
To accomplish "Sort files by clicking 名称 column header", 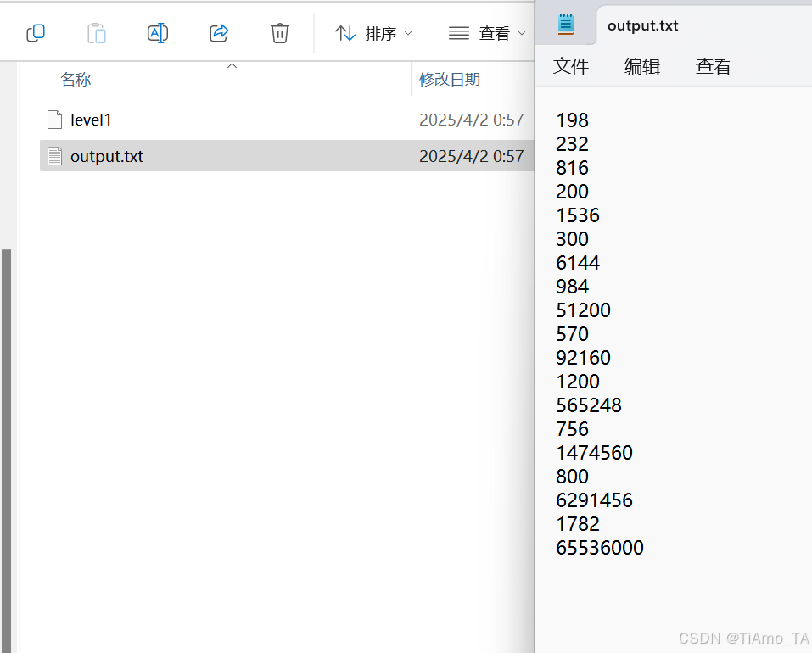I will (76, 79).
